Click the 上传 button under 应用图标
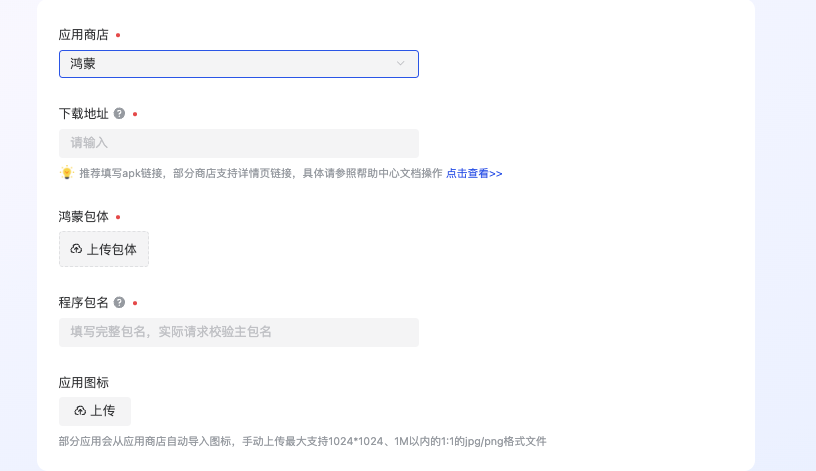816x471 pixels. (95, 411)
